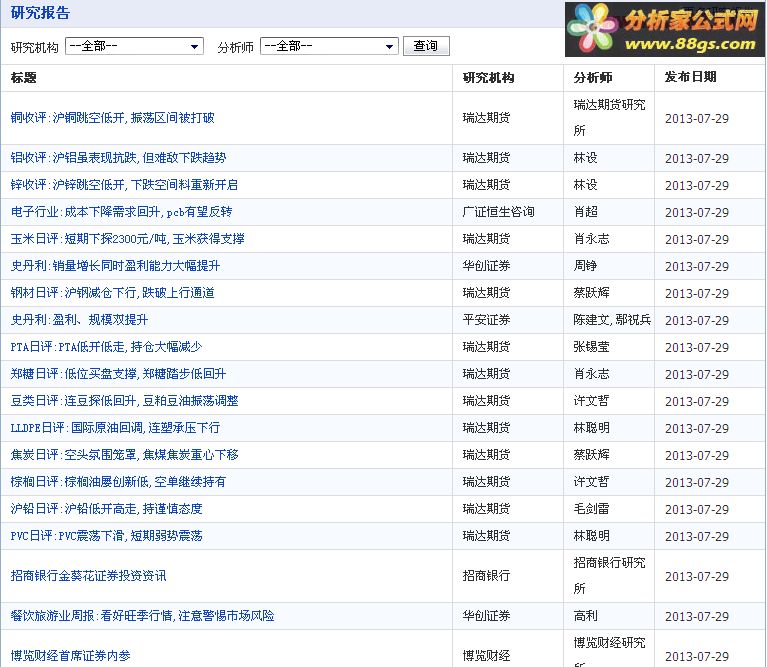
Task: Select date 2013-07-29 in 铜收评 row
Action: point(697,118)
